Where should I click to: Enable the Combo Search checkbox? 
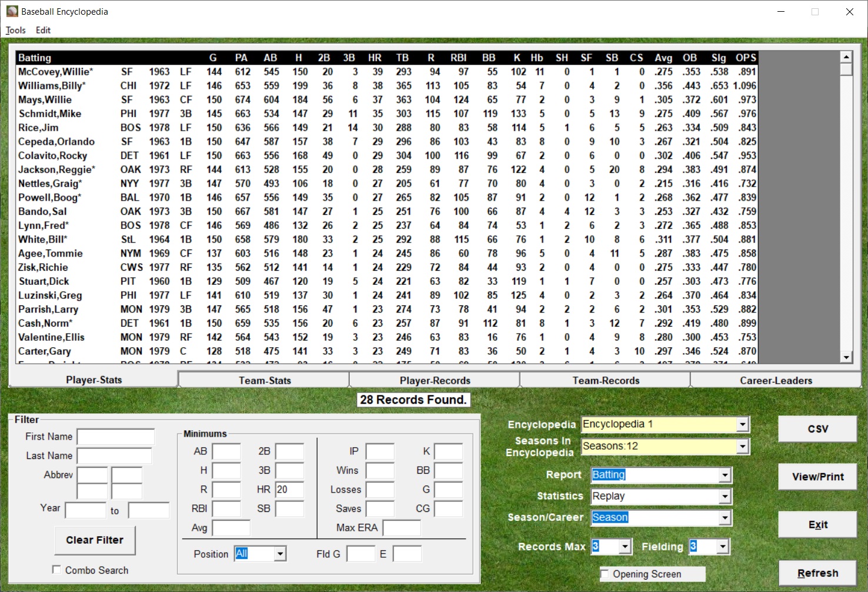pos(57,570)
